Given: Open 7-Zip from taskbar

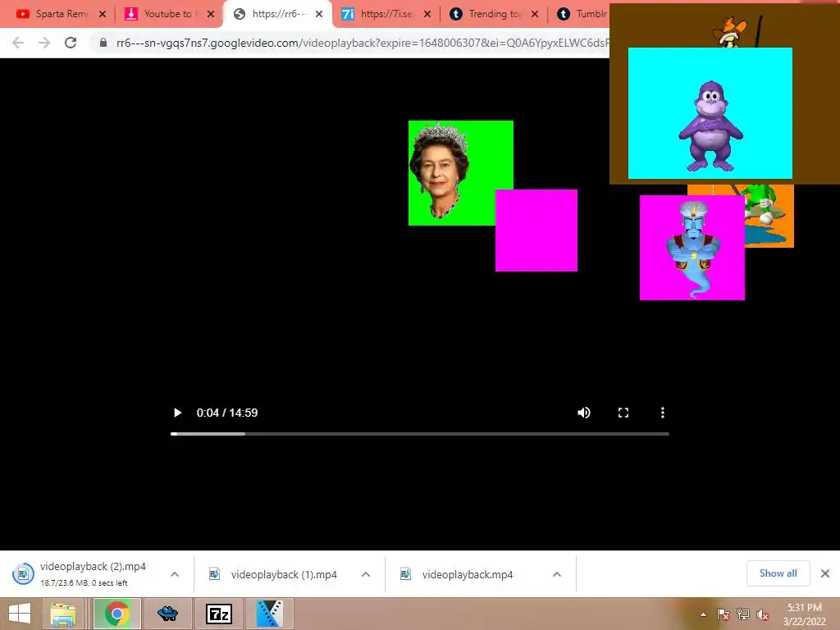Looking at the screenshot, I should (218, 614).
